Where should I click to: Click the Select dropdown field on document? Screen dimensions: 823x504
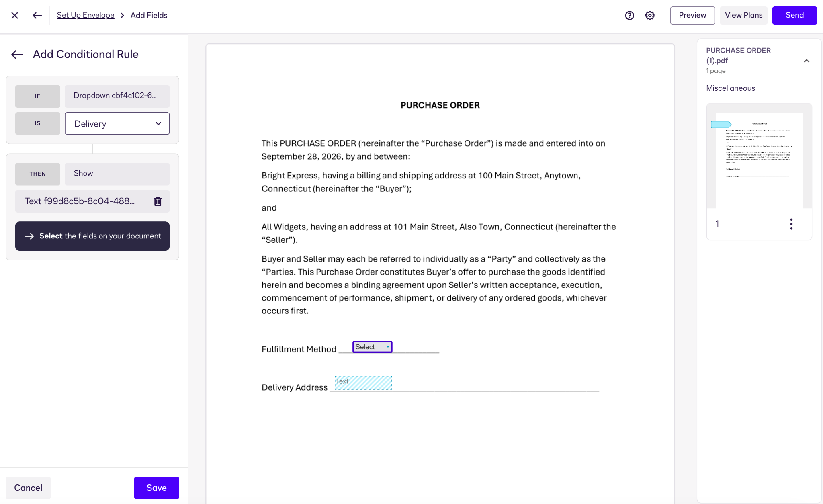point(372,347)
